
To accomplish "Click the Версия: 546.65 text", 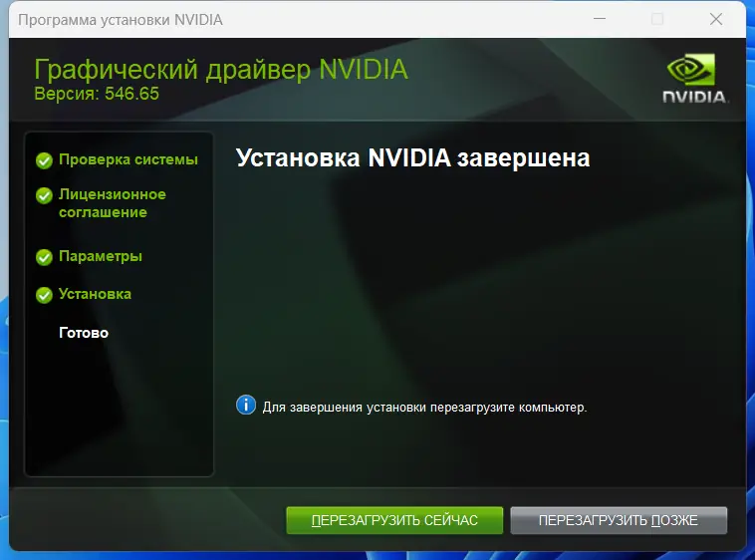I will coord(97,94).
